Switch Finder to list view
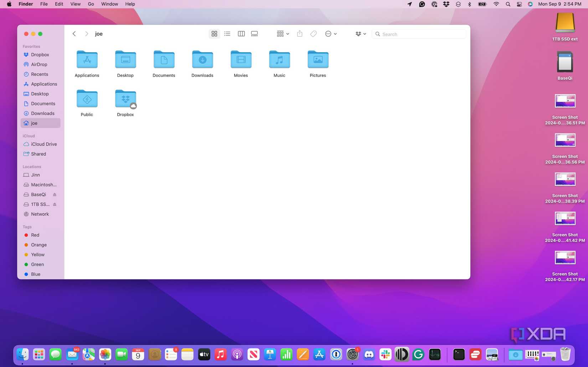 pyautogui.click(x=227, y=34)
